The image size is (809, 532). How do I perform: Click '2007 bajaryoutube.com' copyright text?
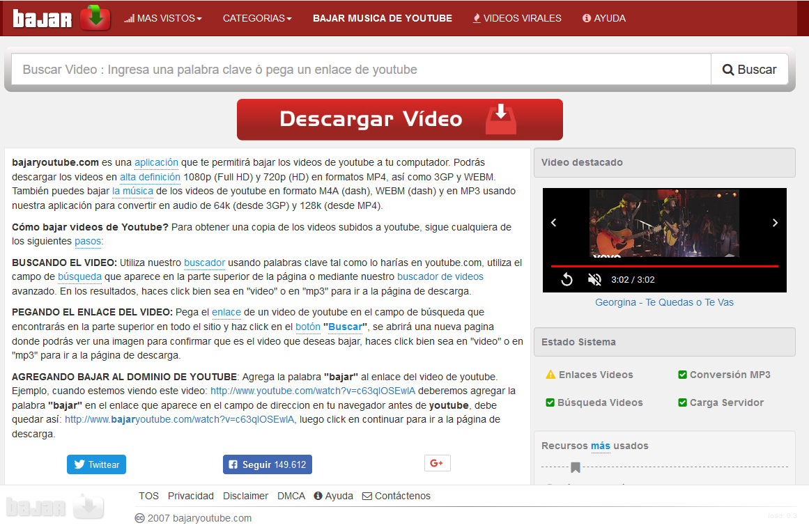pyautogui.click(x=199, y=518)
